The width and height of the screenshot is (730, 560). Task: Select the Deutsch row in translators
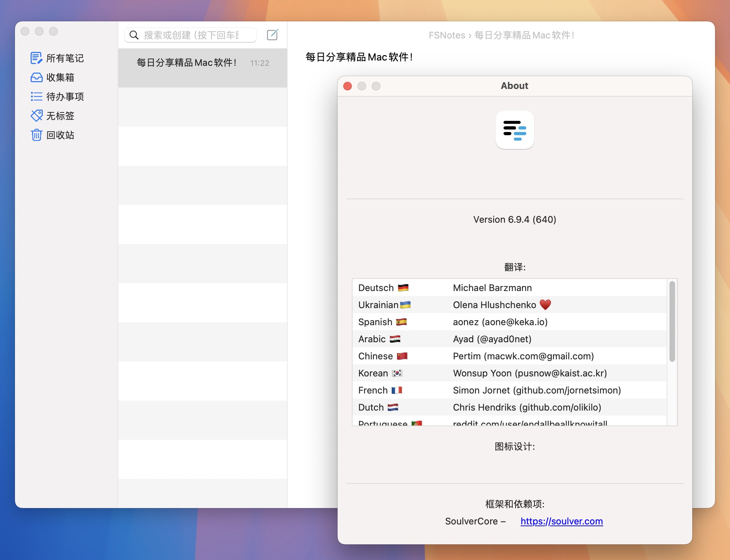click(x=510, y=287)
